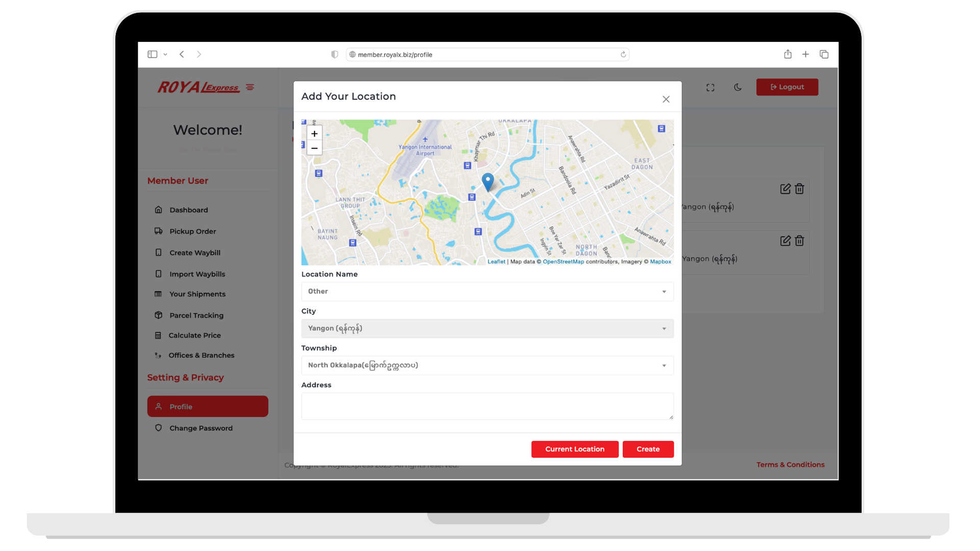Click browser privacy shield icon
The width and height of the screenshot is (980, 551).
[x=334, y=55]
